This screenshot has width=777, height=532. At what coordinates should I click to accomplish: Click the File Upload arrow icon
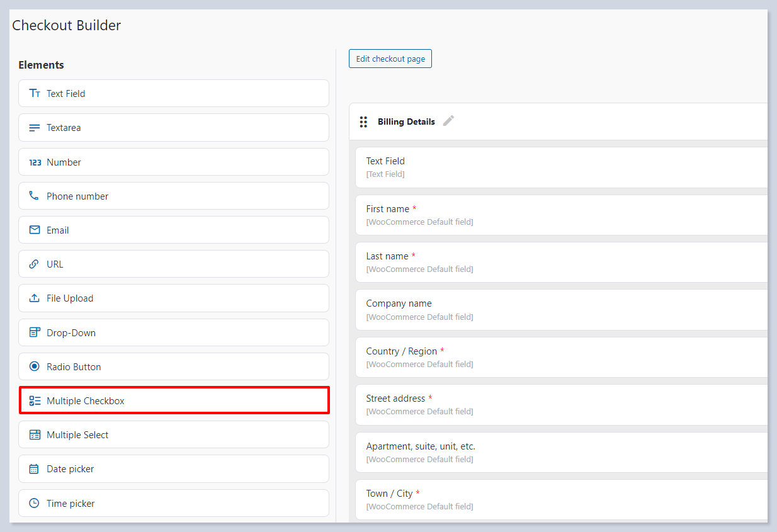[35, 298]
